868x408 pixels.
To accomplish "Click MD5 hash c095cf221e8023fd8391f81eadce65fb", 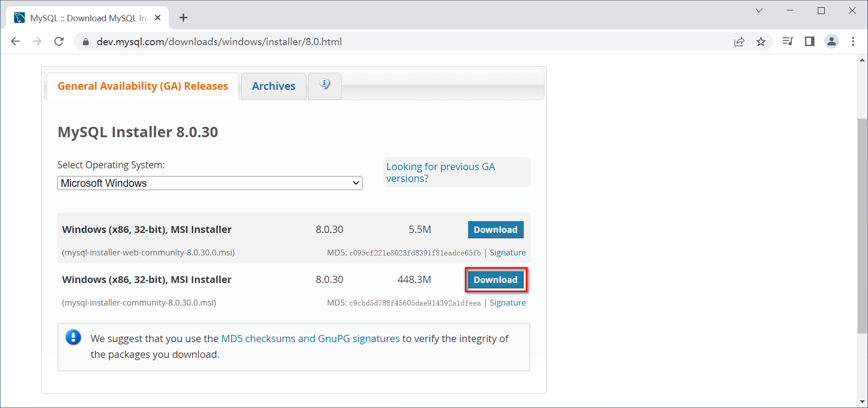I will pyautogui.click(x=415, y=253).
